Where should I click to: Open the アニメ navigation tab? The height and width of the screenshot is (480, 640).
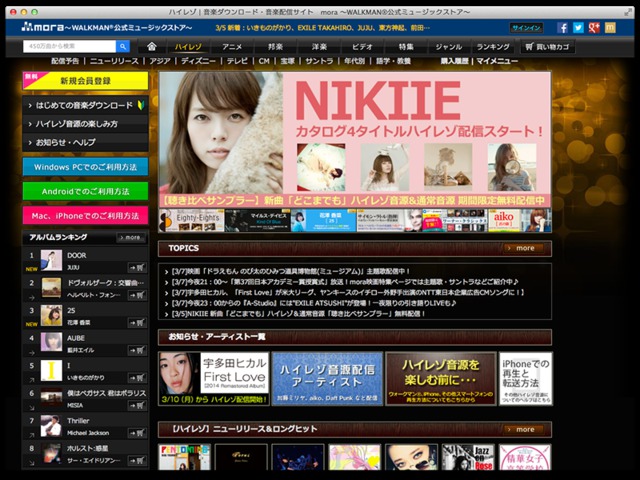(x=232, y=46)
